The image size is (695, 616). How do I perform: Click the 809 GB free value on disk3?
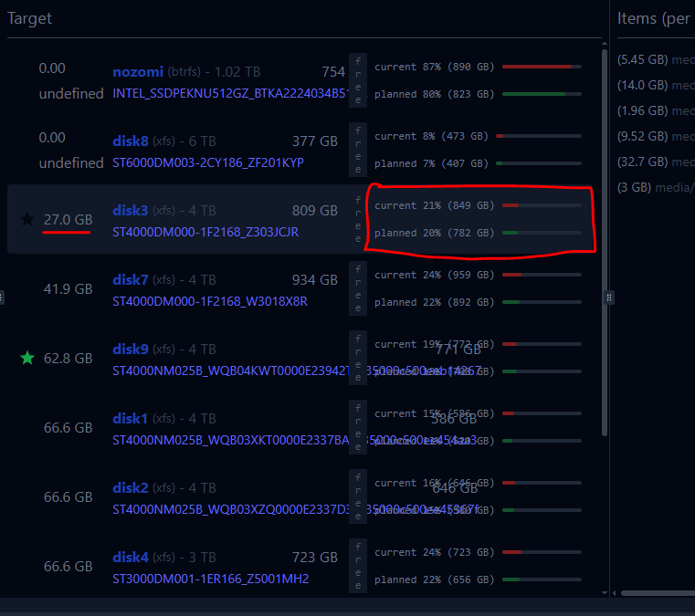(x=315, y=210)
